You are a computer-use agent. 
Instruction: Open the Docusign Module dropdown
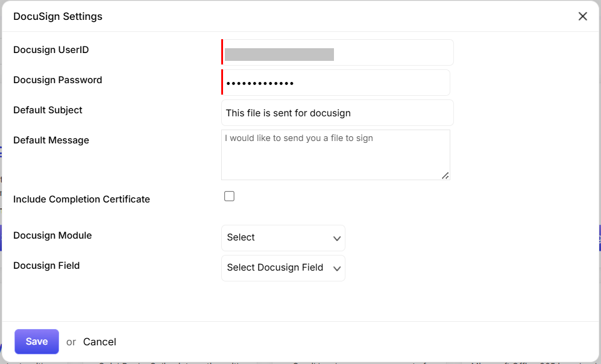(283, 238)
